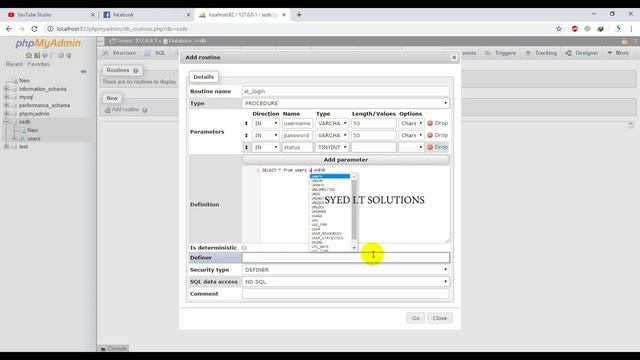Image resolution: width=640 pixels, height=360 pixels.
Task: Open Security type dropdown showing DEFINER
Action: tap(346, 270)
